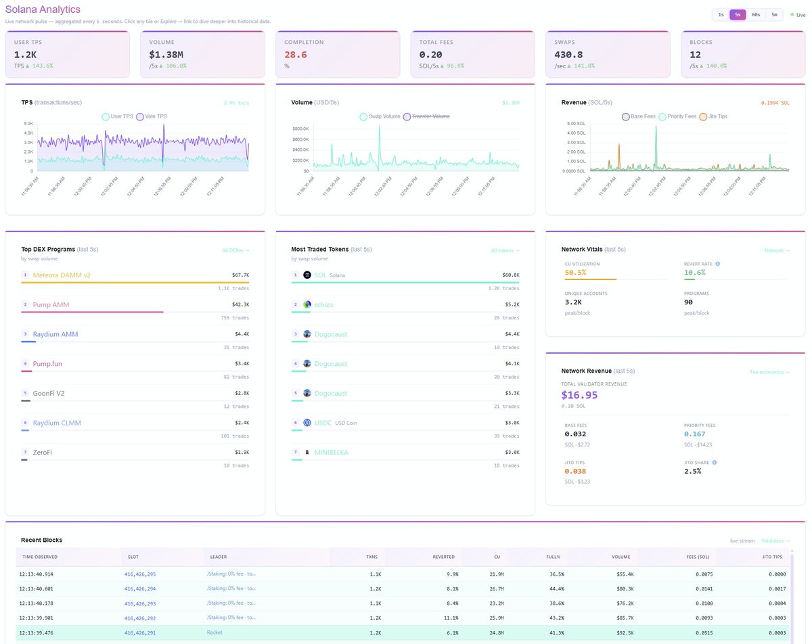Re-enable the struck-through Transfer Volume series
Viewport: 812px width, 644px height.
(x=426, y=116)
